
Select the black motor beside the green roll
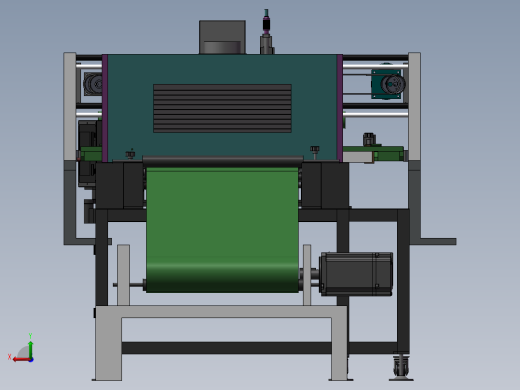point(356,274)
